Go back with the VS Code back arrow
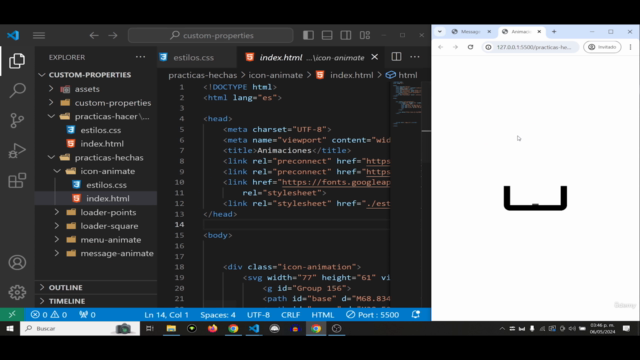The width and height of the screenshot is (640, 360). (94, 36)
